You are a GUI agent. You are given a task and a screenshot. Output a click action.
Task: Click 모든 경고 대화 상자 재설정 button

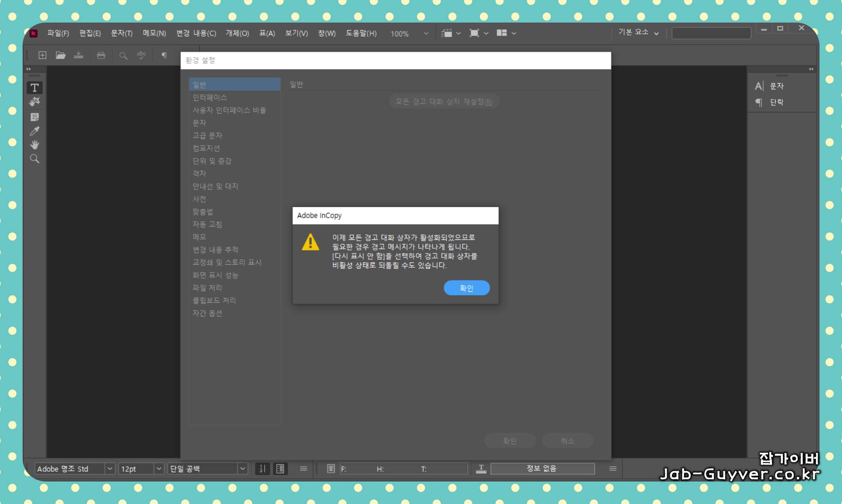pyautogui.click(x=444, y=102)
